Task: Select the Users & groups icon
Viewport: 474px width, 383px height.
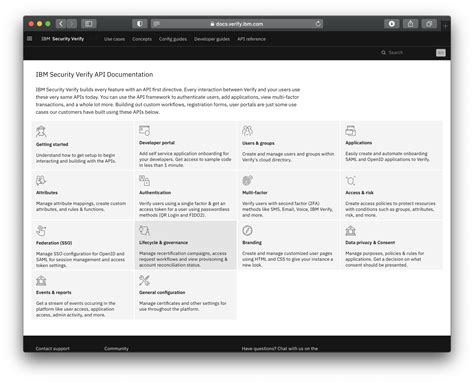Action: [x=247, y=131]
